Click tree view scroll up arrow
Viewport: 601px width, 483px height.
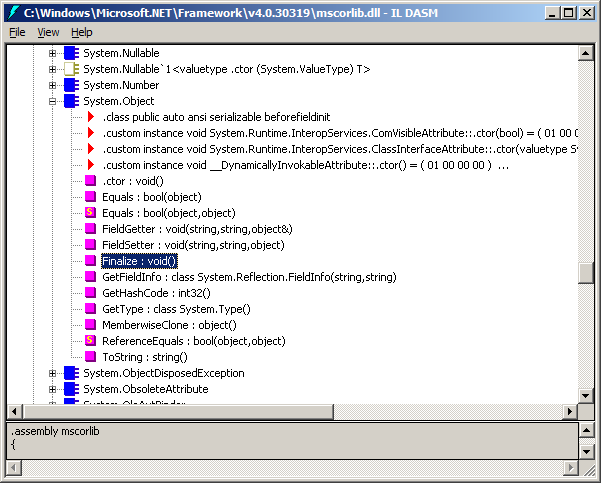[586, 53]
